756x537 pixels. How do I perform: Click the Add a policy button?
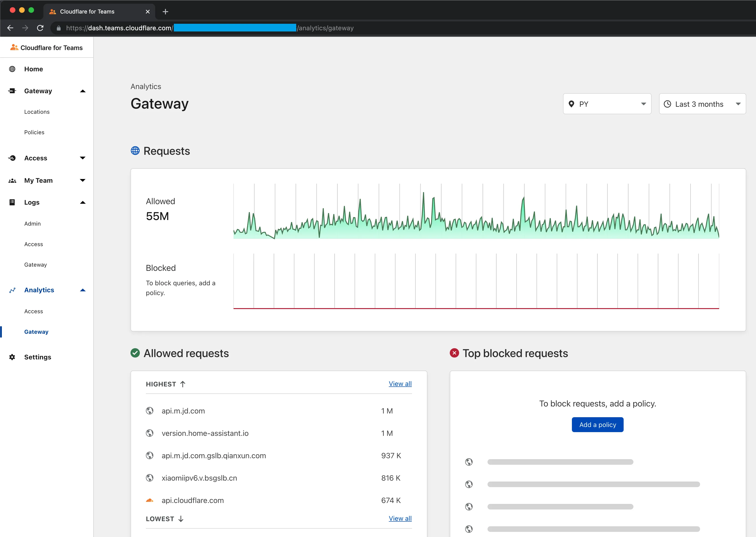598,425
